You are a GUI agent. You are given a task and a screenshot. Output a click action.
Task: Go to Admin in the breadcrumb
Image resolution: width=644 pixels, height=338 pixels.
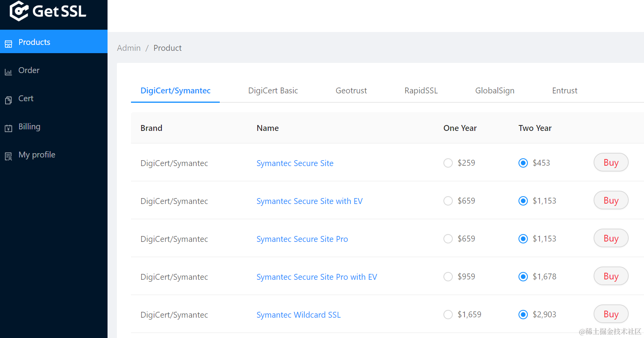(129, 48)
